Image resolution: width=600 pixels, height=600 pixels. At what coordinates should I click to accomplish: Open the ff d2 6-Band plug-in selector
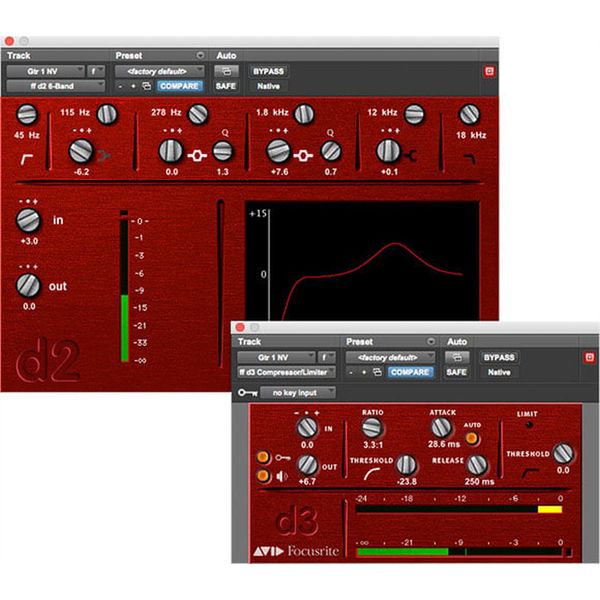click(x=55, y=86)
